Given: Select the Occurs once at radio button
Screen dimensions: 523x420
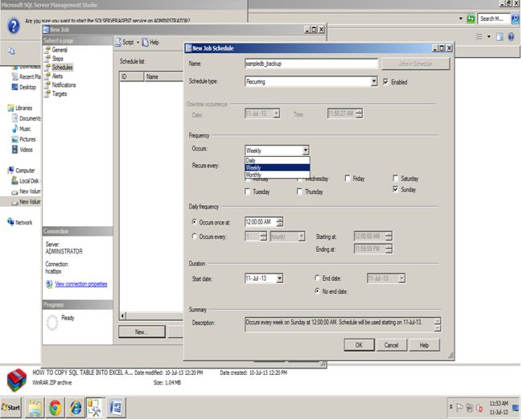Looking at the screenshot, I should [194, 222].
